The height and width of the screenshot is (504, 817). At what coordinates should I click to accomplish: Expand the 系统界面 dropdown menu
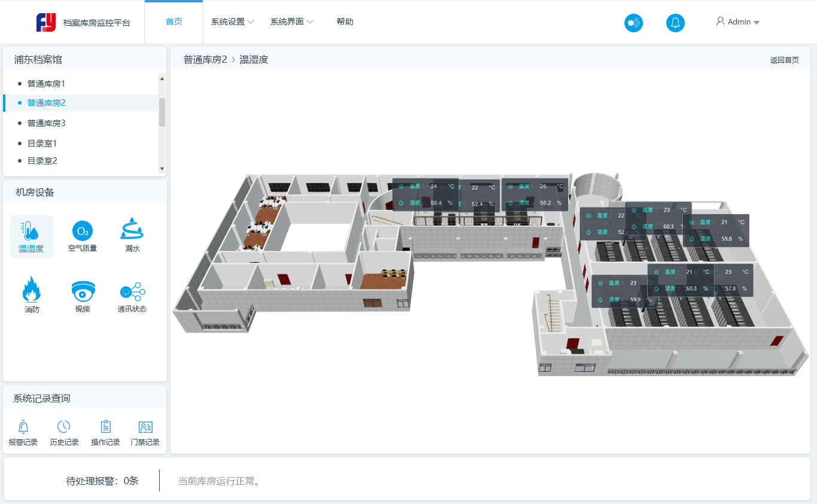291,22
